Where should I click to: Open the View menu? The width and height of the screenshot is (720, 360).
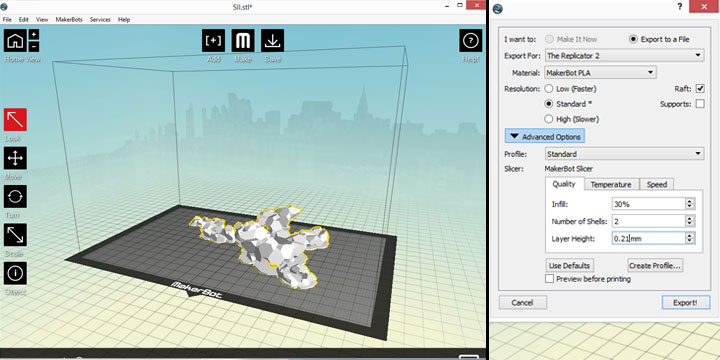coord(42,20)
